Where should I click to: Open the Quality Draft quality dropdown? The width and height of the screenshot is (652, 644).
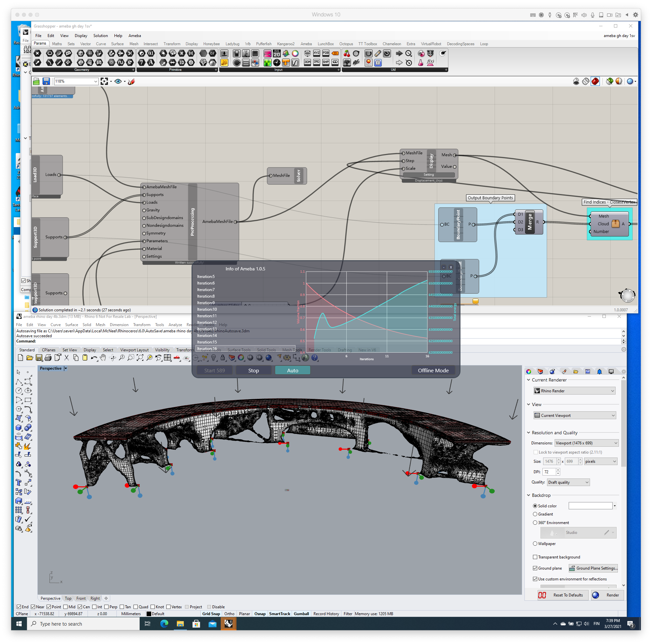(x=568, y=482)
